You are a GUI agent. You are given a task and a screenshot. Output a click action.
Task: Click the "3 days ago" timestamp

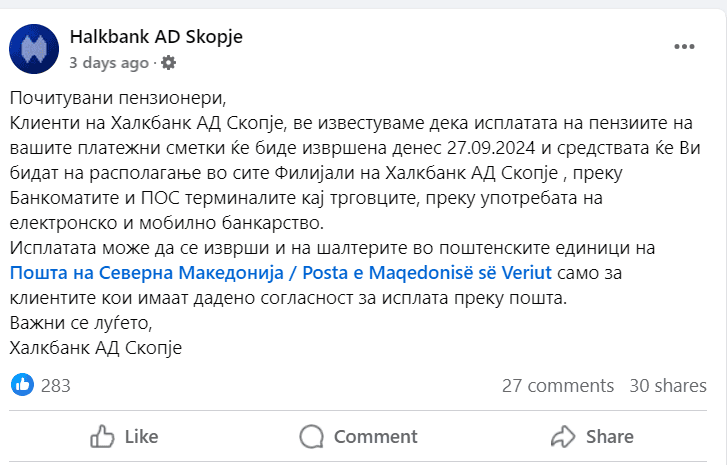click(x=109, y=62)
